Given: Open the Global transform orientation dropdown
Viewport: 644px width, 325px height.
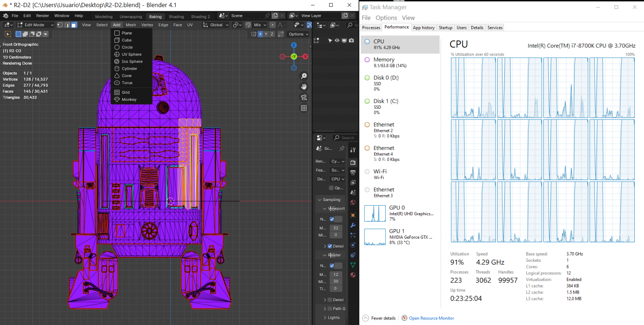Looking at the screenshot, I should tap(216, 25).
